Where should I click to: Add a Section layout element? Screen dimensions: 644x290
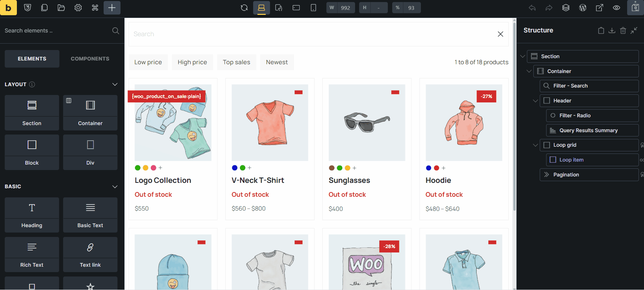[32, 113]
